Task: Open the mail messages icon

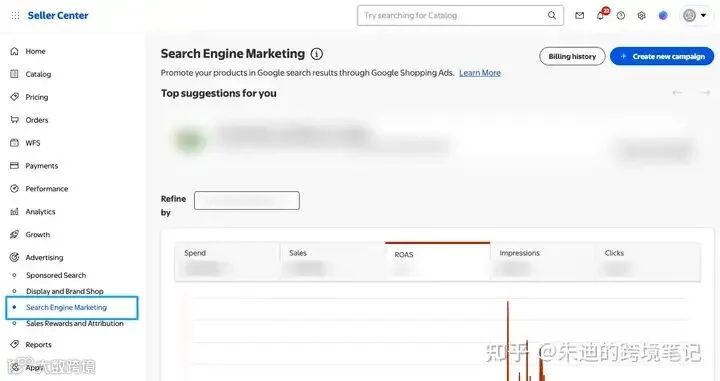Action: pos(579,16)
